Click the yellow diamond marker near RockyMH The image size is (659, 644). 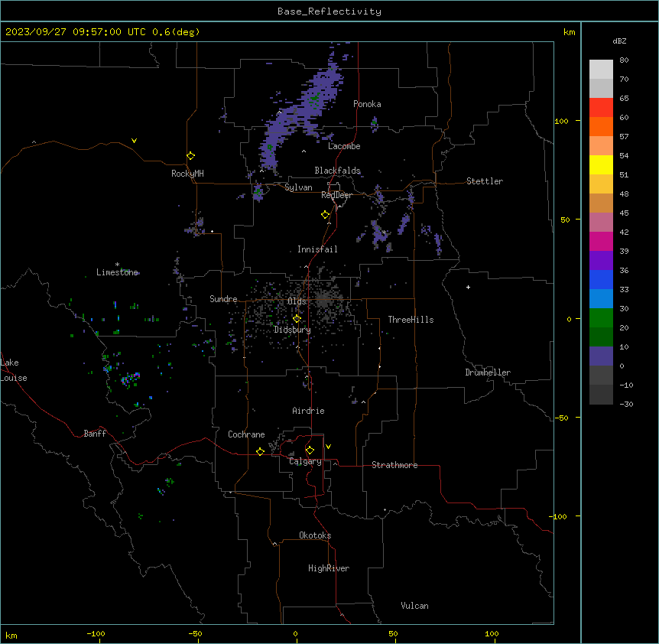click(x=191, y=156)
